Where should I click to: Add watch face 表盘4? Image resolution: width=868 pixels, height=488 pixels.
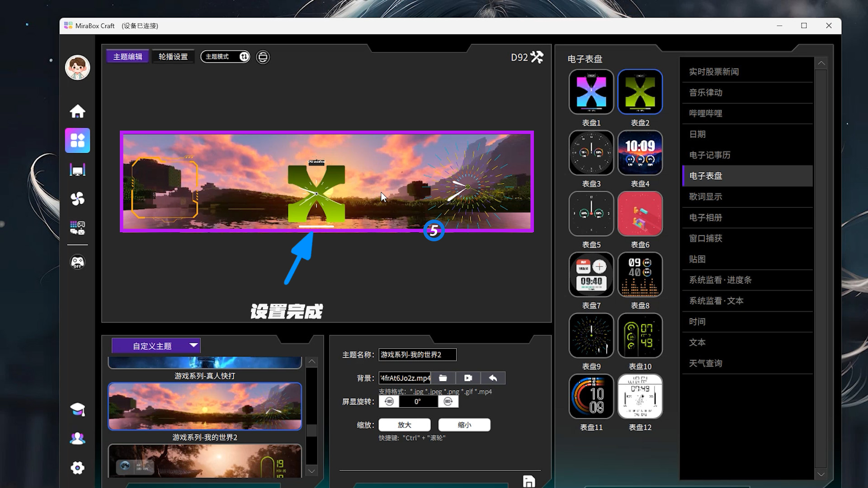coord(640,153)
